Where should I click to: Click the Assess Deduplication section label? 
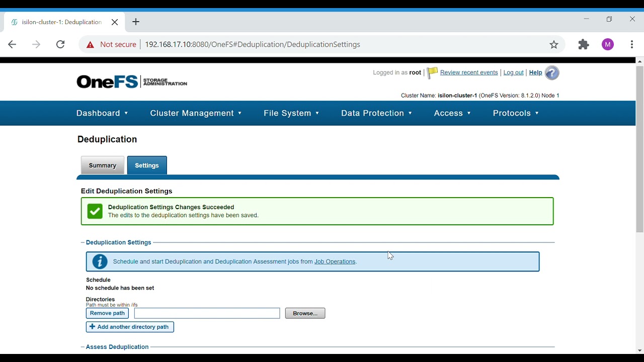click(x=117, y=347)
